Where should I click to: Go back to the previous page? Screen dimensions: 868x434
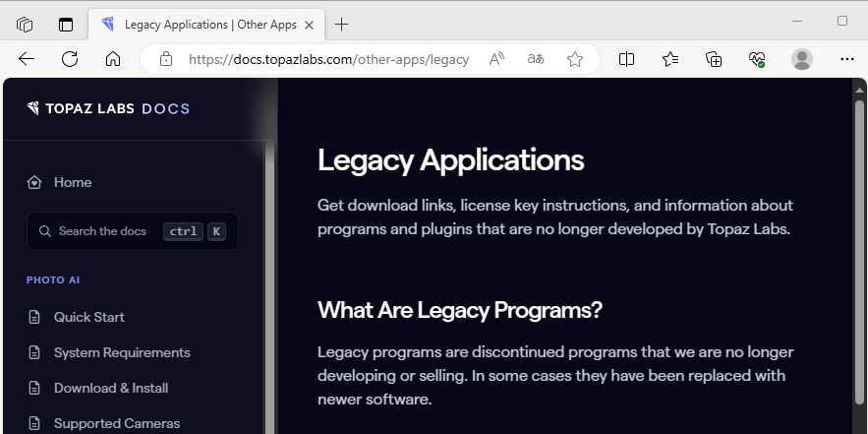click(x=27, y=59)
